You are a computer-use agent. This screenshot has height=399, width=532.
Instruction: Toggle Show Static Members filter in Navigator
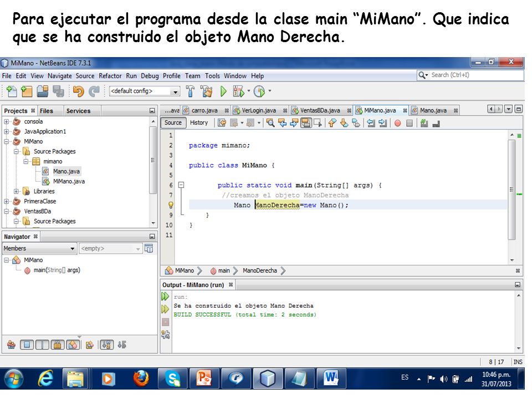point(42,345)
